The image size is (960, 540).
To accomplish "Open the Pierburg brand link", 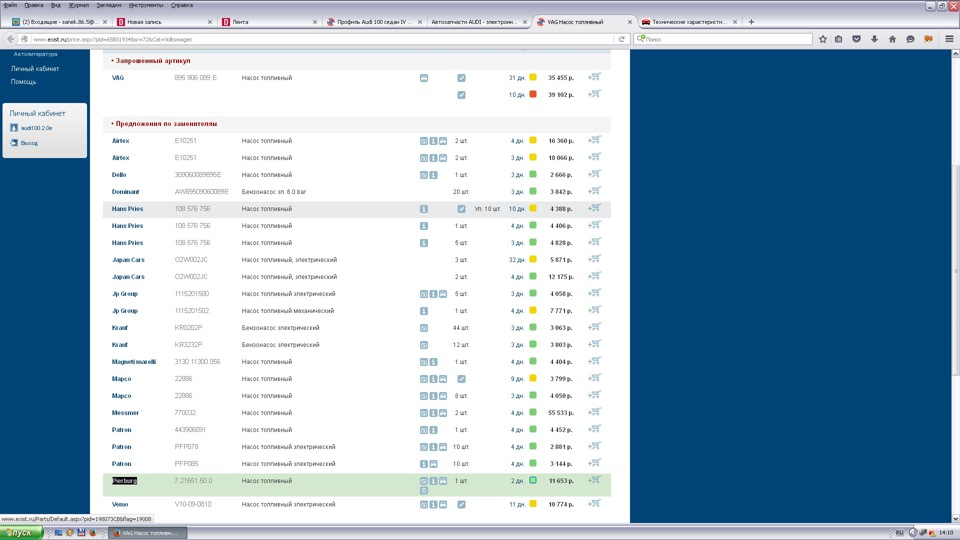I will [124, 481].
